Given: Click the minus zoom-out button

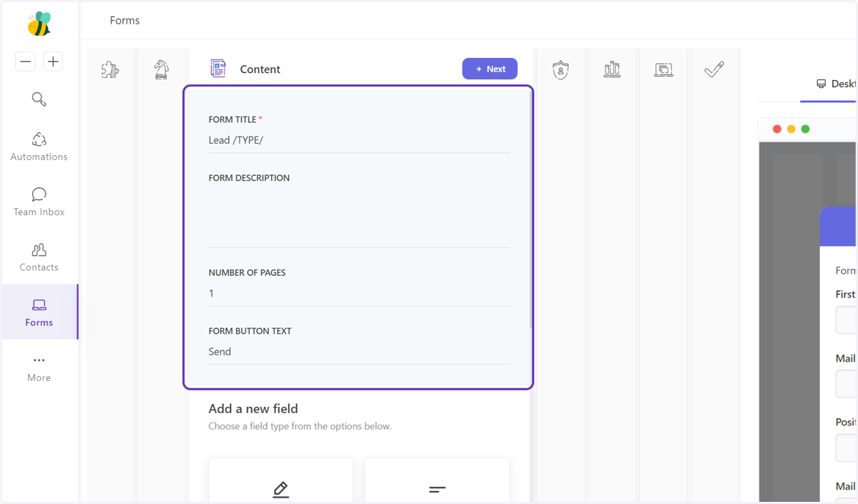Looking at the screenshot, I should (25, 61).
